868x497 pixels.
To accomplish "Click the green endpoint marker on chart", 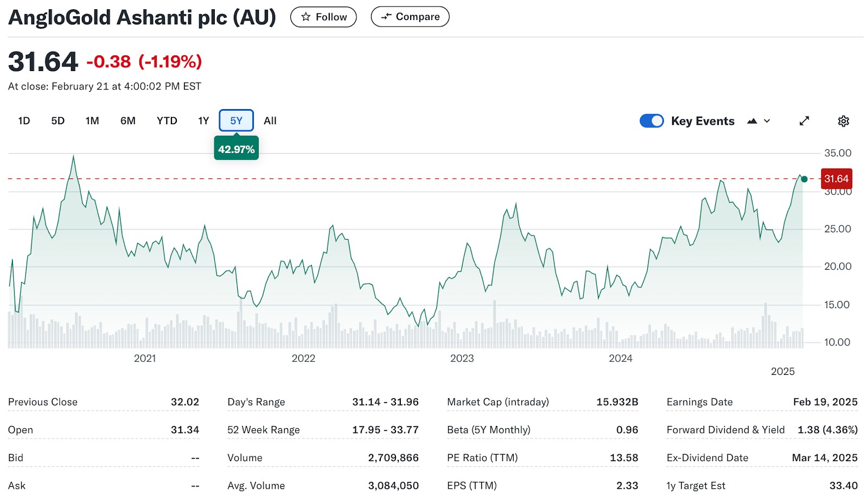I will [804, 179].
